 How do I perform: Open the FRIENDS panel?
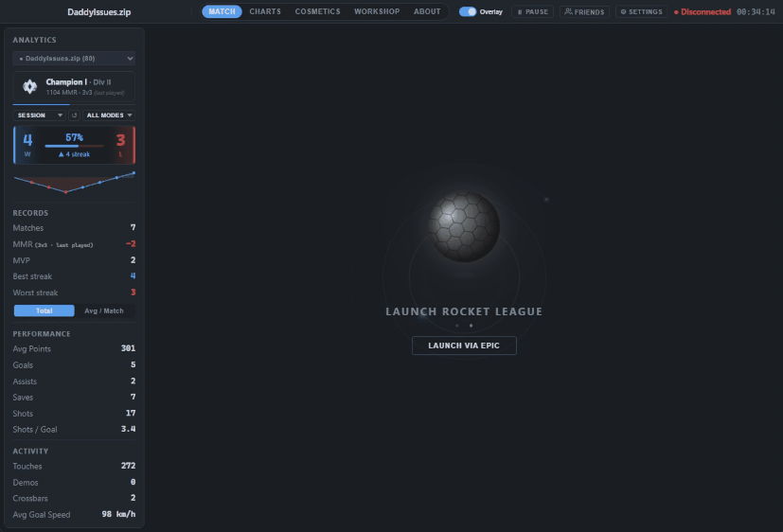pyautogui.click(x=584, y=11)
